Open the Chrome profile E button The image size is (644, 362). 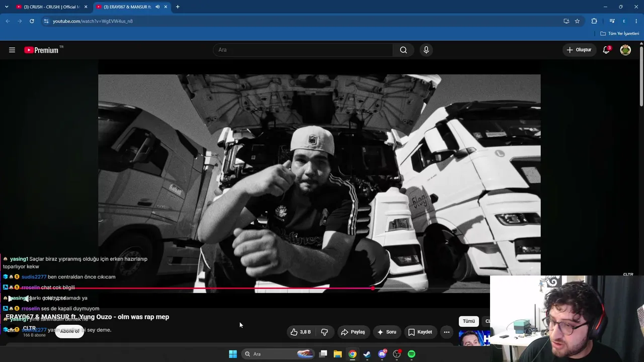tap(624, 21)
